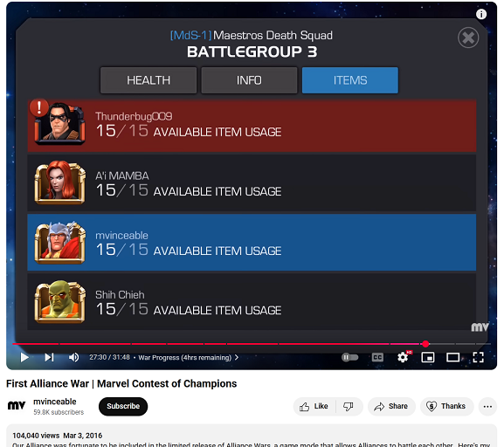Open chapter title War Progress (4hrs remaining)
504x447 pixels.
point(185,357)
